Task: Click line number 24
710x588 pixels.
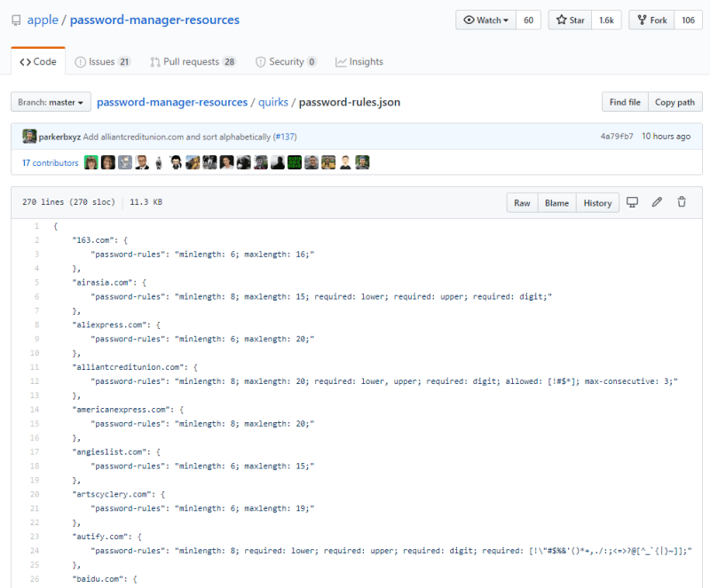Action: tap(35, 551)
